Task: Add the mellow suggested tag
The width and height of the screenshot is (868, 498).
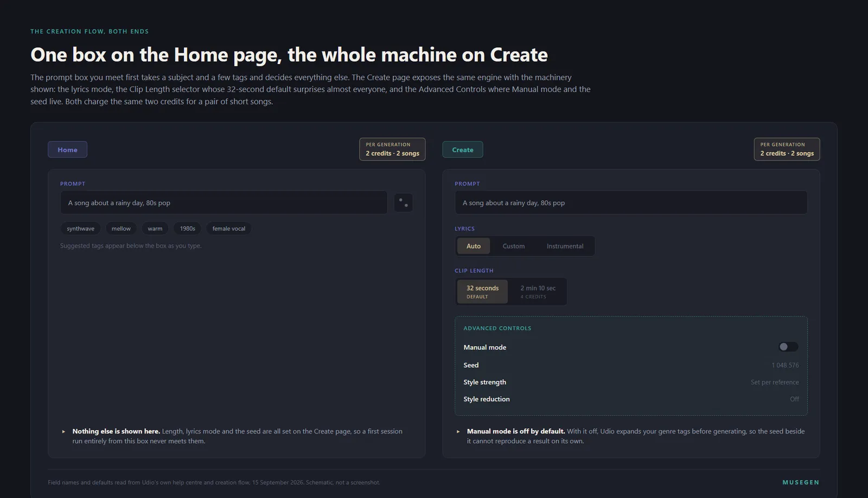Action: (x=121, y=228)
